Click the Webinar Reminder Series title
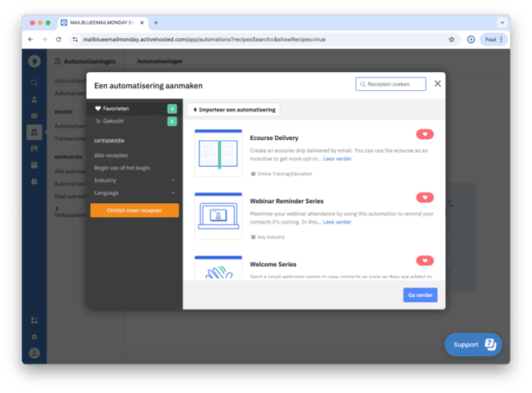Viewport: 532px width, 393px height. pyautogui.click(x=286, y=201)
